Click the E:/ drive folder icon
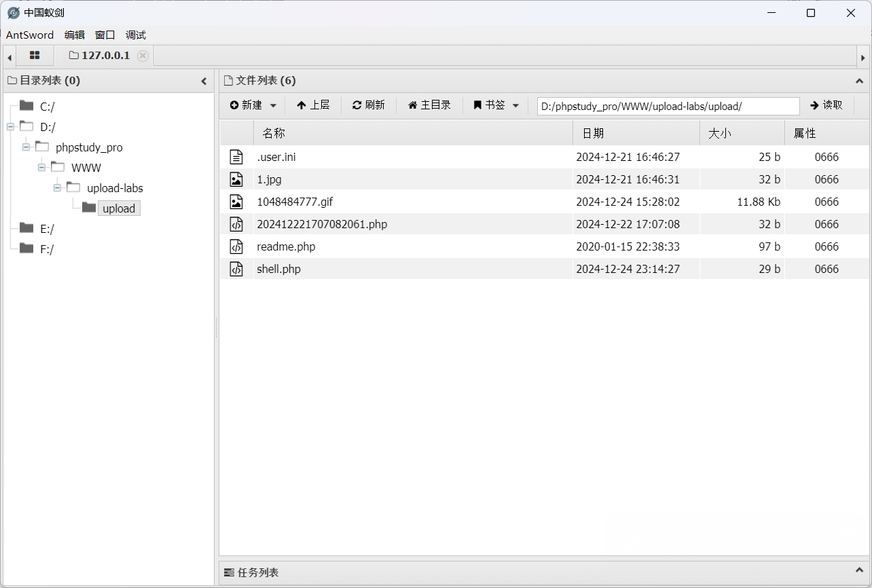This screenshot has width=872, height=588. [x=26, y=227]
